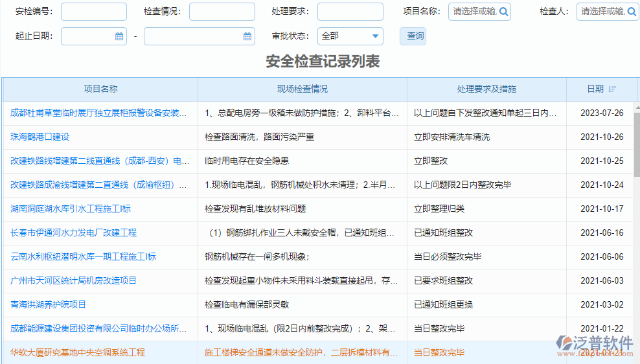Select cell 检查发现起重小物件未采用料斗装载

[301, 280]
